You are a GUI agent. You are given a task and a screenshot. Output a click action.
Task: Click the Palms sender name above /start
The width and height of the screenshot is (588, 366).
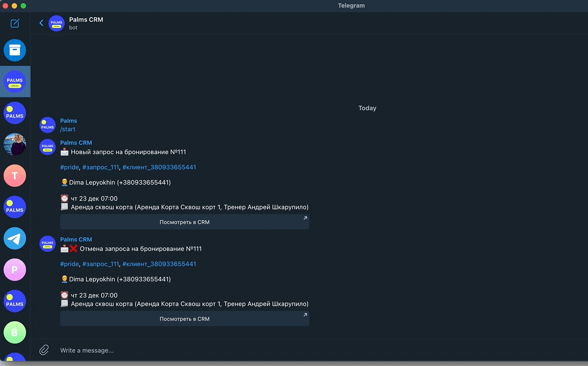pos(69,121)
